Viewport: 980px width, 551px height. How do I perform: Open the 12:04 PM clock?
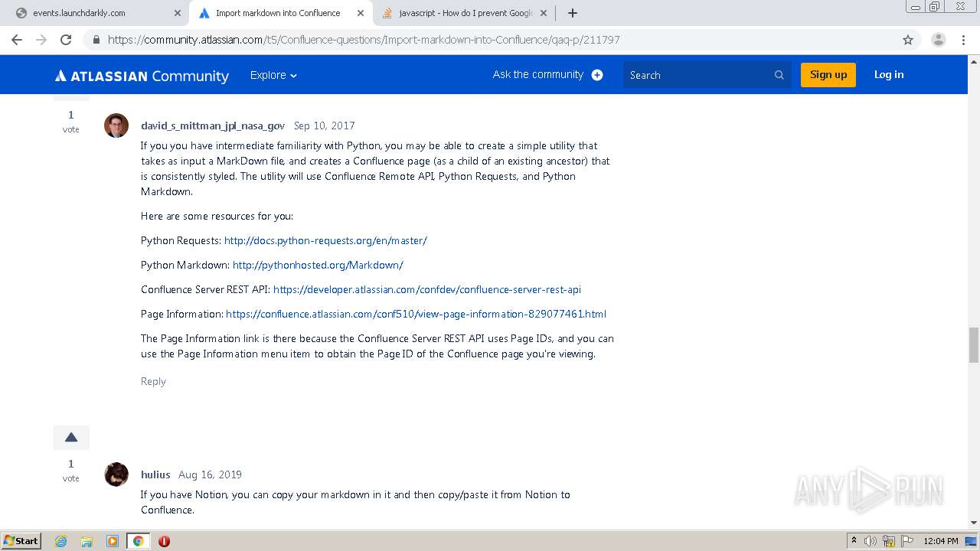click(x=941, y=541)
